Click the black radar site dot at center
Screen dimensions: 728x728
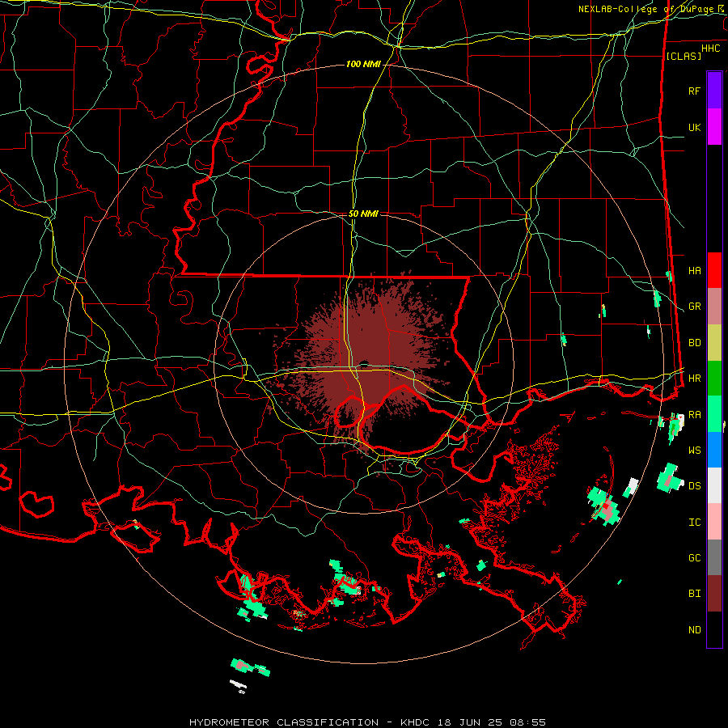pyautogui.click(x=364, y=363)
